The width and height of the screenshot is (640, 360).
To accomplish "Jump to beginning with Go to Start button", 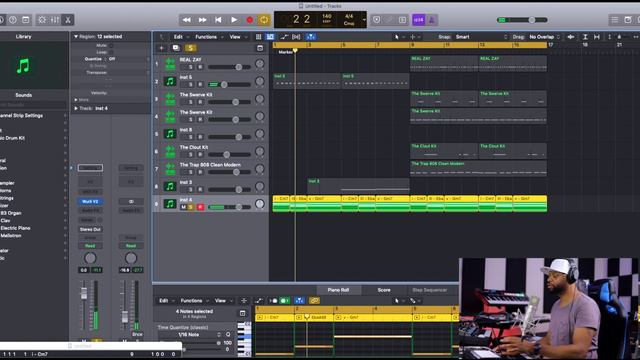I will (x=218, y=20).
